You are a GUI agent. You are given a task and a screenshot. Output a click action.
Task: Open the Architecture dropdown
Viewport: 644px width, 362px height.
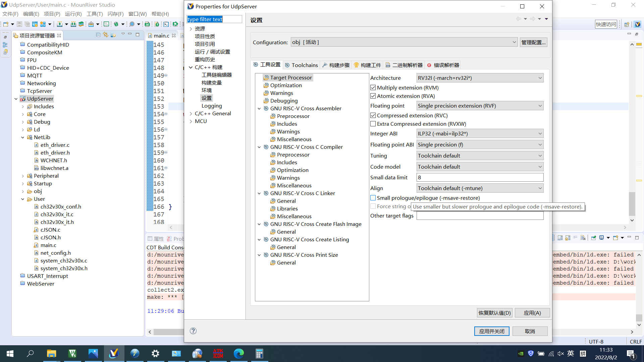tap(480, 78)
